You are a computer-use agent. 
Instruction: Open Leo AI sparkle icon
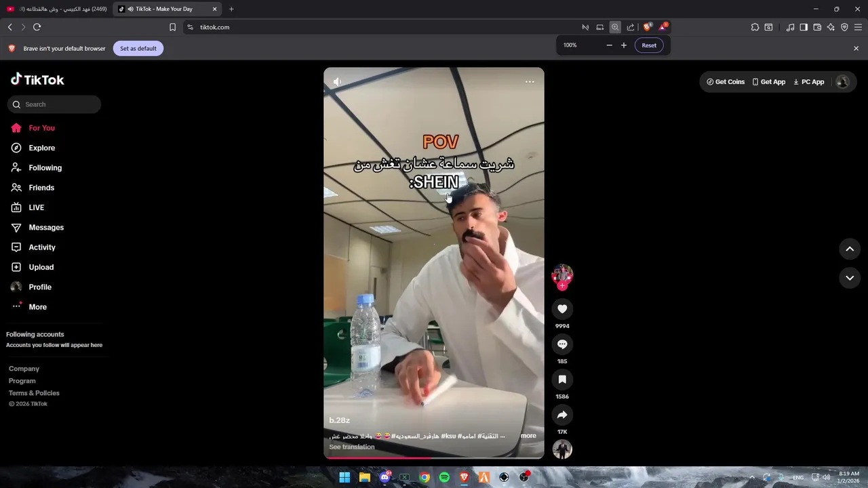click(x=831, y=27)
